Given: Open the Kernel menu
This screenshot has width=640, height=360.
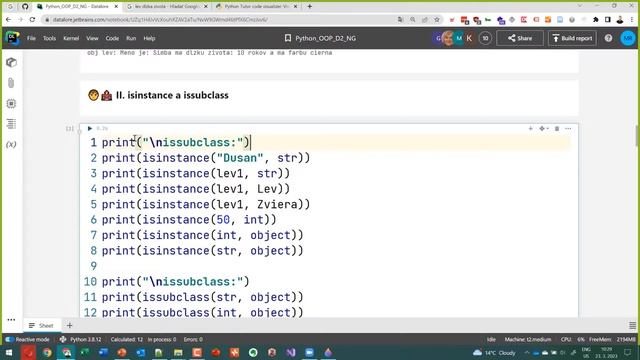Looking at the screenshot, I should pyautogui.click(x=71, y=38).
